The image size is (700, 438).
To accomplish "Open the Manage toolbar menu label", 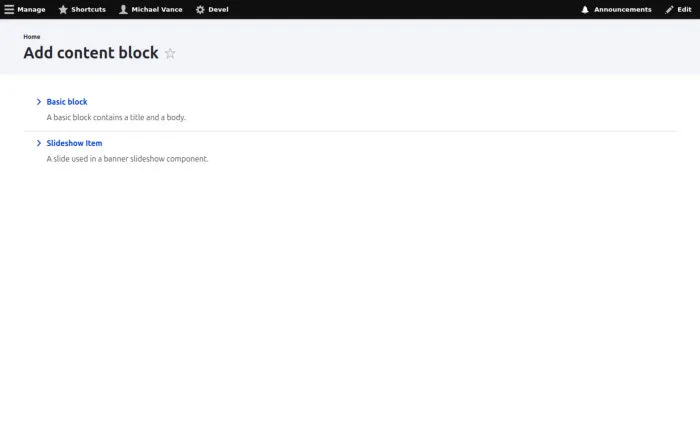I will pos(31,9).
